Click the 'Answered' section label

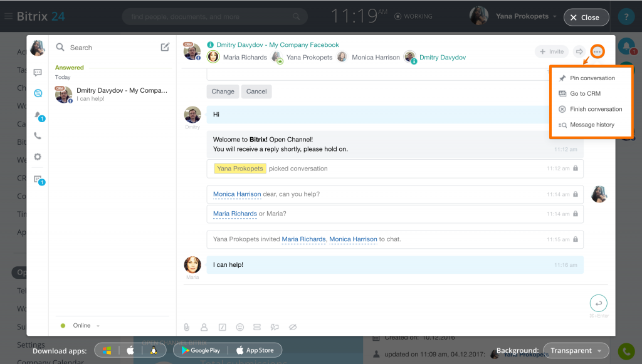[69, 68]
